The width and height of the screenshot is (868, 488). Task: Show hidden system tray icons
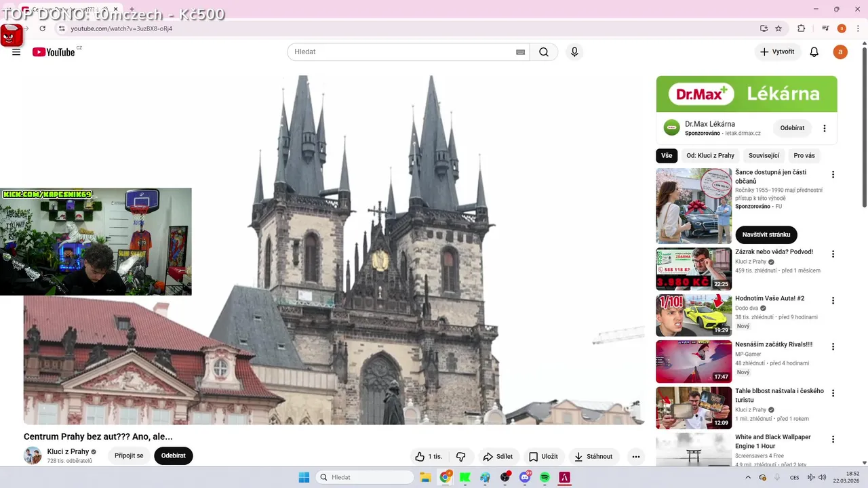[x=748, y=477]
